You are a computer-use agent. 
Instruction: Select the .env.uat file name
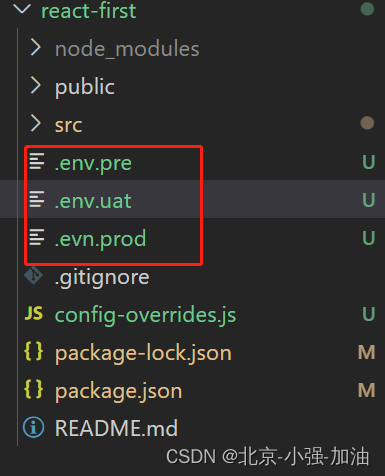point(93,201)
